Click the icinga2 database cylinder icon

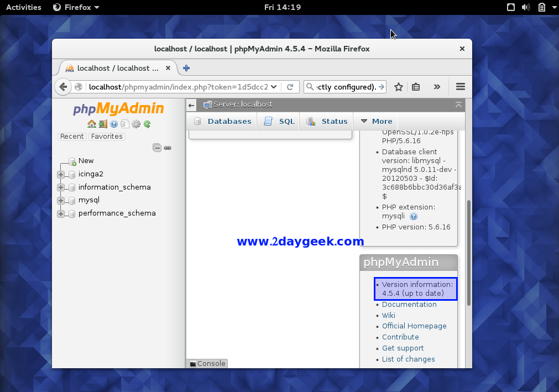[72, 174]
